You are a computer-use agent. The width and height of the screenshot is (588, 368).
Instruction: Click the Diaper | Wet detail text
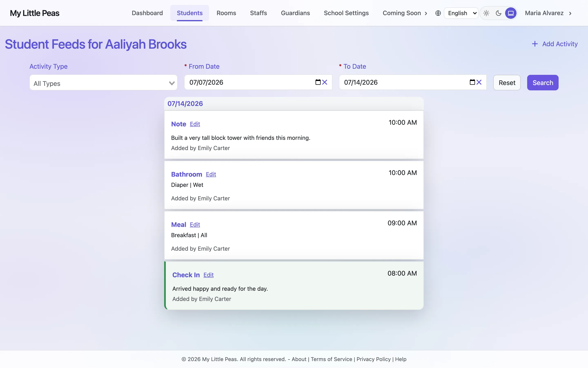coord(187,185)
